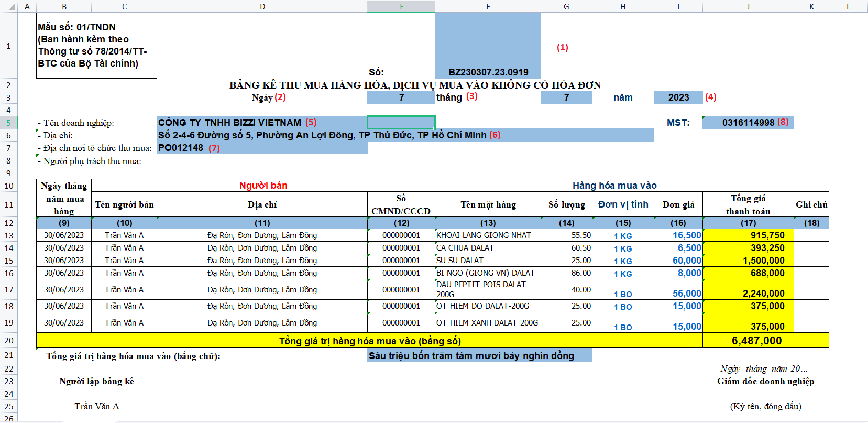This screenshot has width=868, height=423.
Task: Click the Hàng hóa mua vào header
Action: pyautogui.click(x=614, y=185)
